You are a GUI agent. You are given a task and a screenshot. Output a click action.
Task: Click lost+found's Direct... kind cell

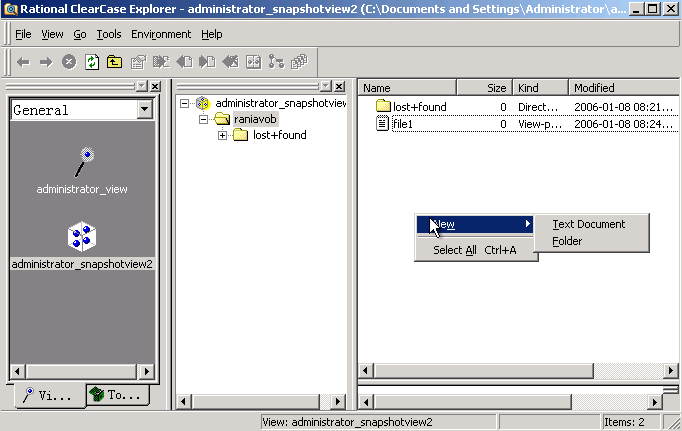click(x=538, y=107)
